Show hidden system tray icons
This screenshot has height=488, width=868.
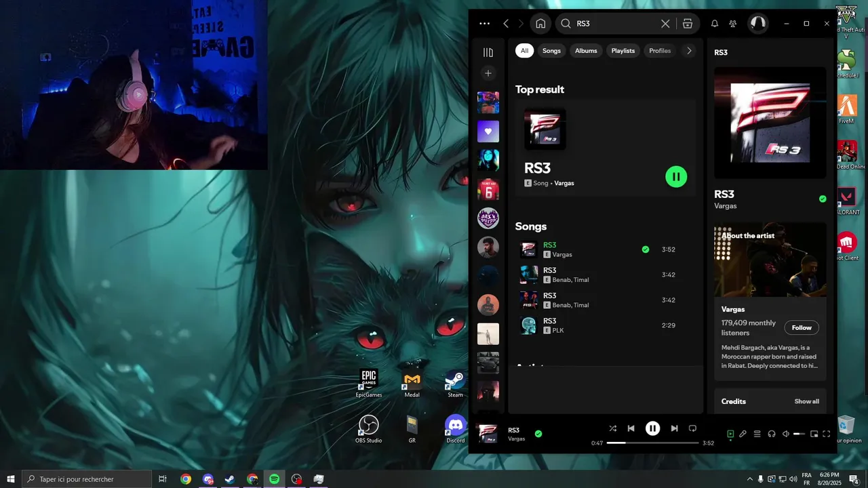coord(750,479)
